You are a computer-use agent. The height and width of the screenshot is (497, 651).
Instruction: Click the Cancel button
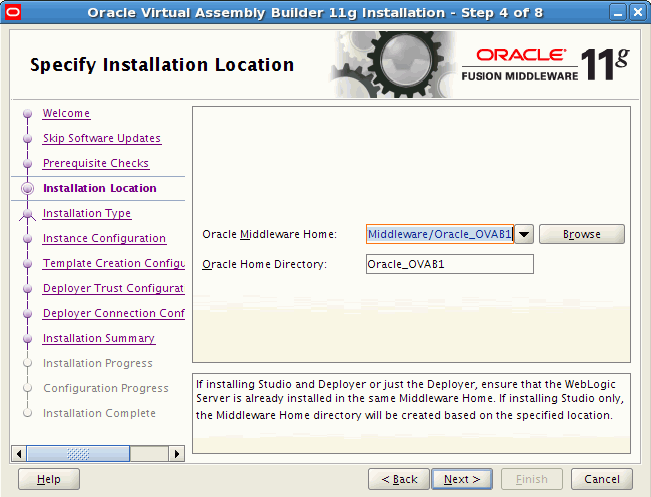click(602, 479)
